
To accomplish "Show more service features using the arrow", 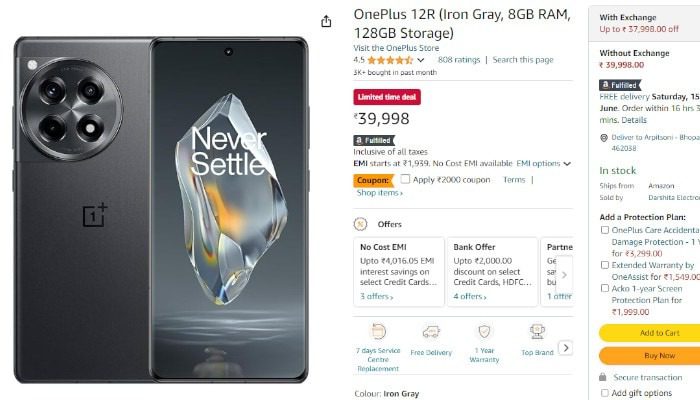I will [x=565, y=348].
